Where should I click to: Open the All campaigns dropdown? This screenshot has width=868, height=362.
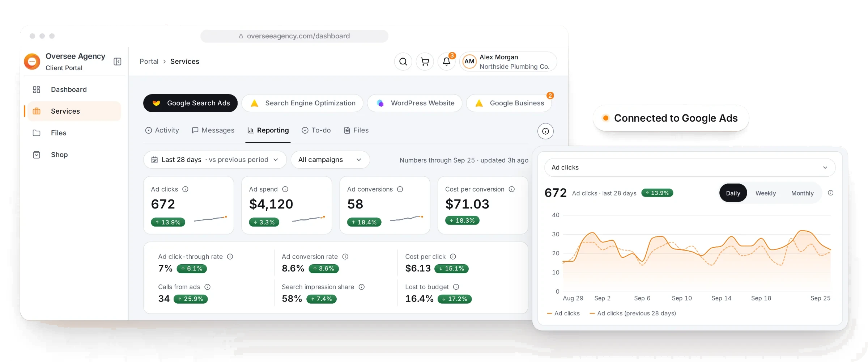[330, 160]
